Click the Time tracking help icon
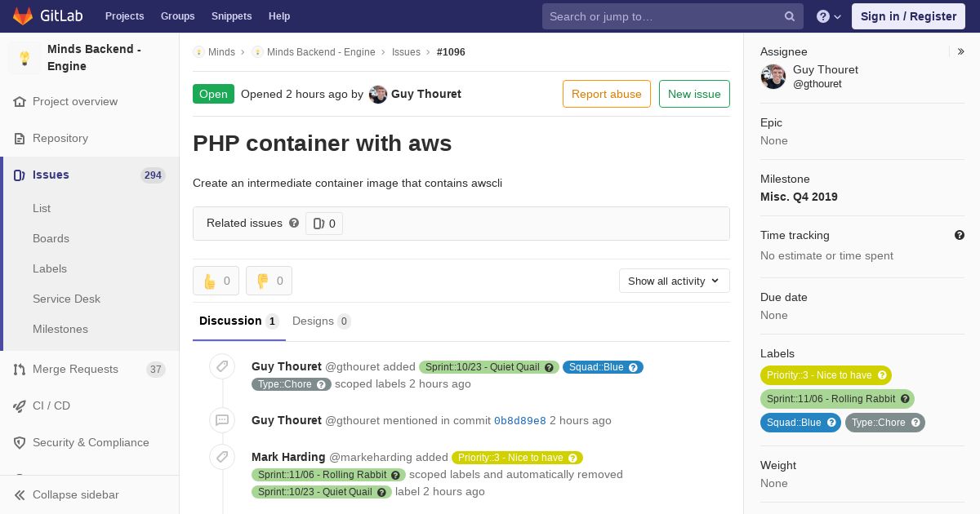 (x=960, y=235)
